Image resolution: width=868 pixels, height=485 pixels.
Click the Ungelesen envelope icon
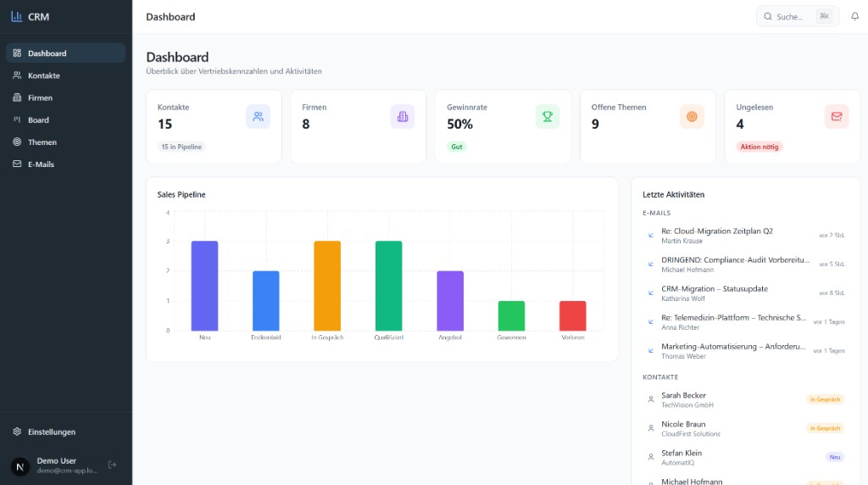pyautogui.click(x=837, y=117)
